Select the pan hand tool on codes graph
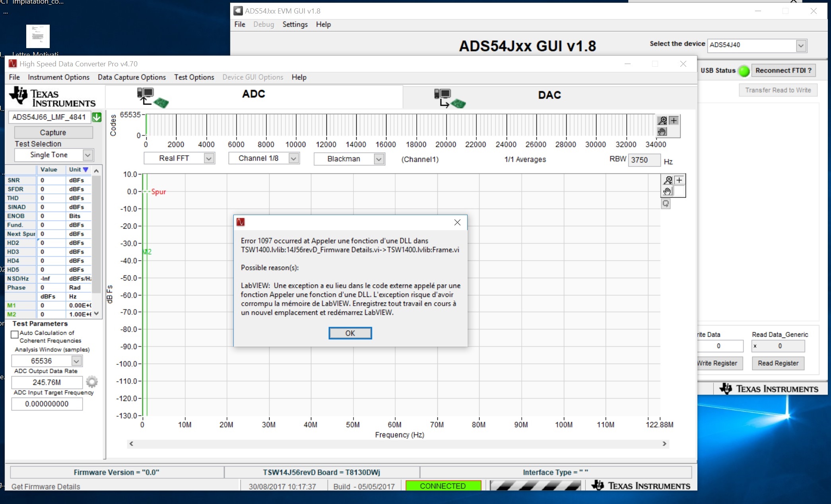The width and height of the screenshot is (831, 504). 662,131
